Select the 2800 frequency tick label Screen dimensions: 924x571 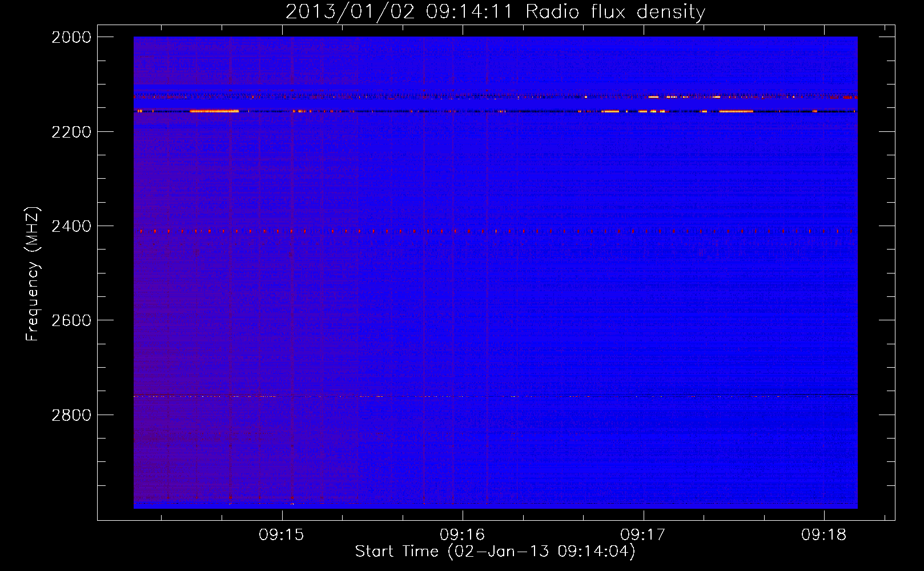tap(71, 415)
